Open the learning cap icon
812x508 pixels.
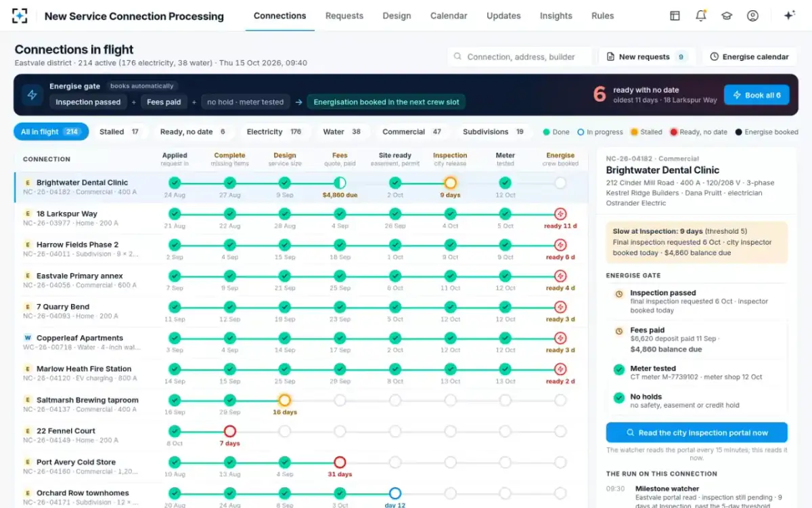pos(727,16)
